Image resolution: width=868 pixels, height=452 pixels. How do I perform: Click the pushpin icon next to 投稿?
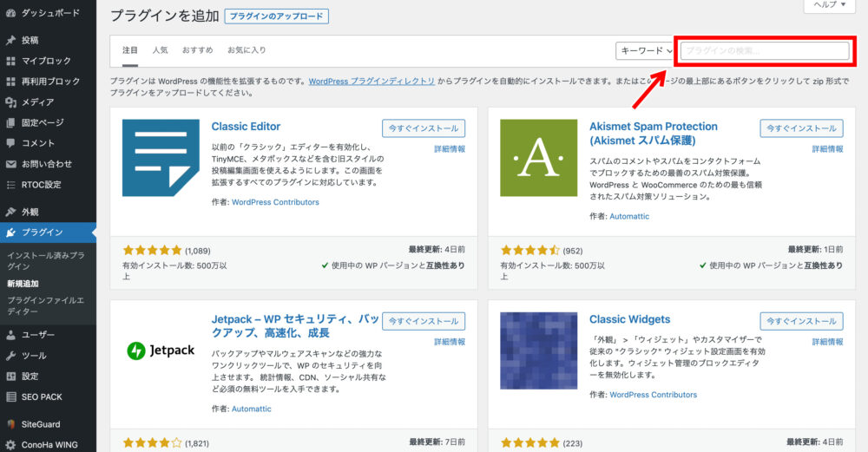pos(10,40)
